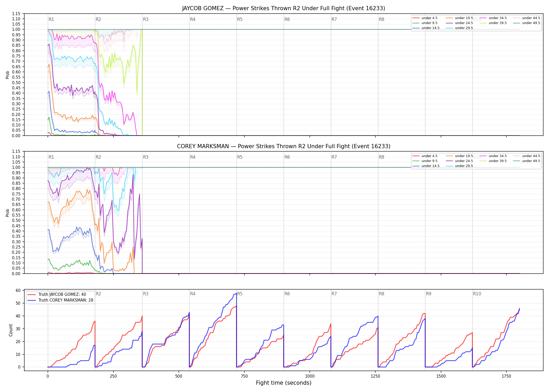Click 'under 39.5' legend entry in top chart
The height and width of the screenshot is (392, 549).
pos(493,23)
